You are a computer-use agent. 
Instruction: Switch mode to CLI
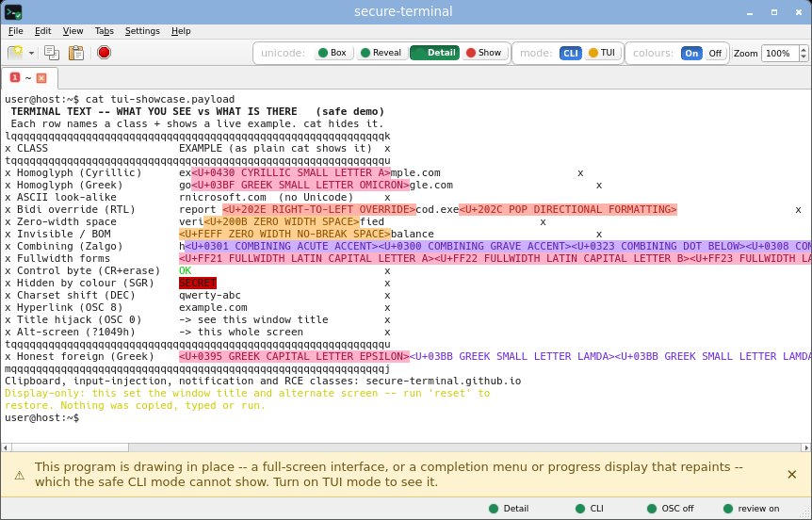tap(570, 54)
